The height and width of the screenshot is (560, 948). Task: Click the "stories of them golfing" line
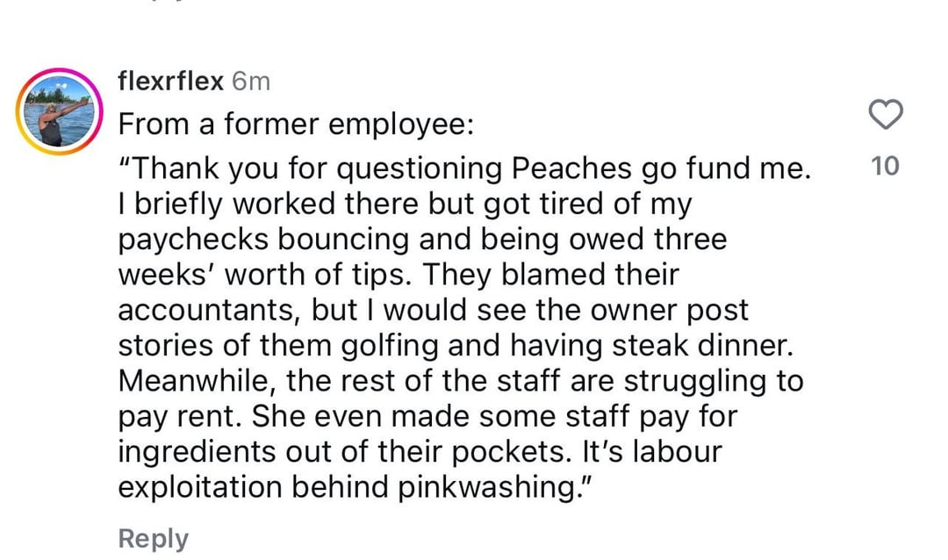[x=456, y=346]
